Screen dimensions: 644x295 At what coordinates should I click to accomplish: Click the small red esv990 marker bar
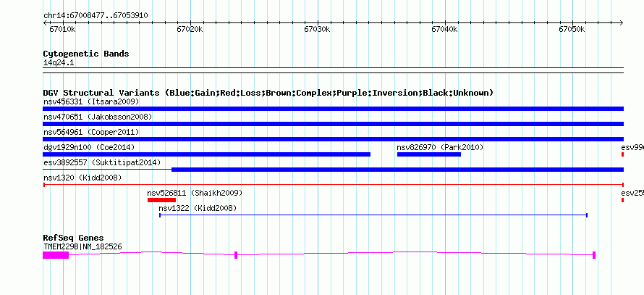coord(622,154)
